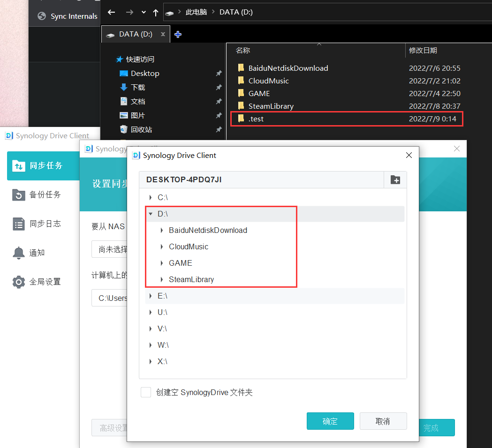This screenshot has height=448, width=492.
Task: Open 快速访问 in Explorer navigation pane
Action: pyautogui.click(x=135, y=59)
